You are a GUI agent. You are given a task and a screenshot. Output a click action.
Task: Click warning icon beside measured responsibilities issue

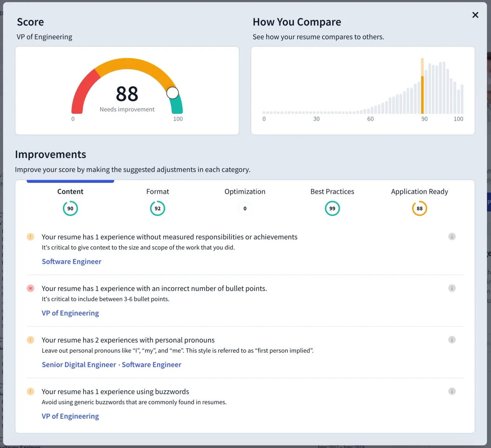click(31, 237)
